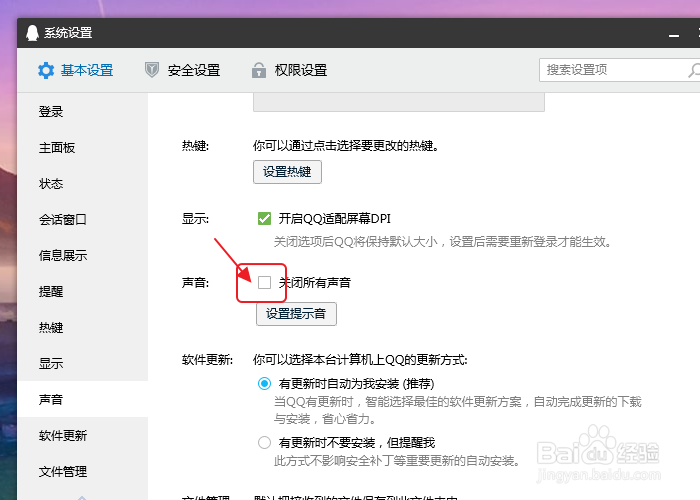Select 登录 in the sidebar
Screen dimensions: 700x500
(x=83, y=112)
